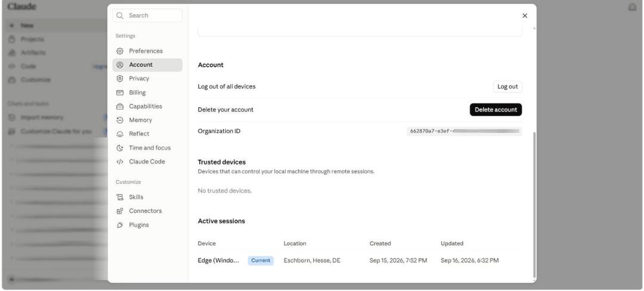Click the Device column header

click(x=206, y=243)
